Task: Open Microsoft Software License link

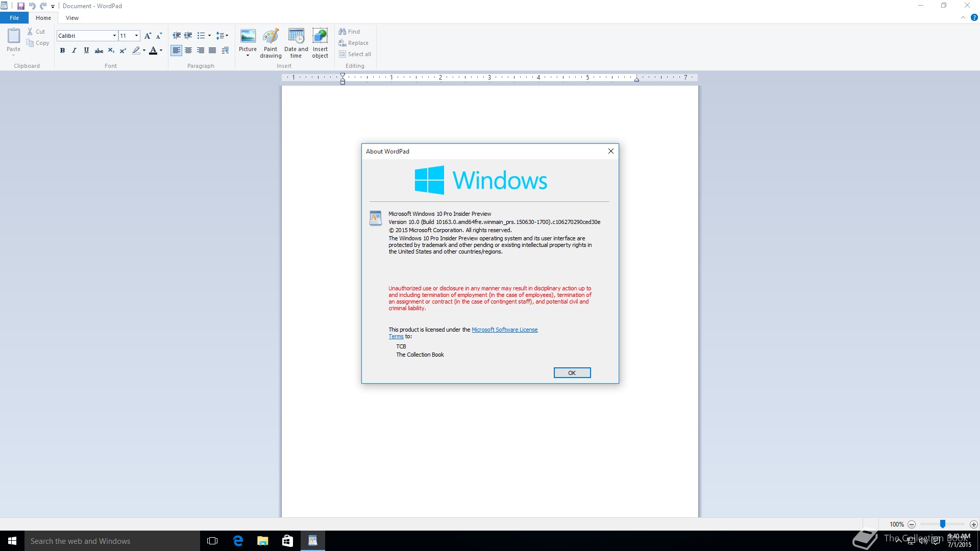Action: (x=504, y=330)
